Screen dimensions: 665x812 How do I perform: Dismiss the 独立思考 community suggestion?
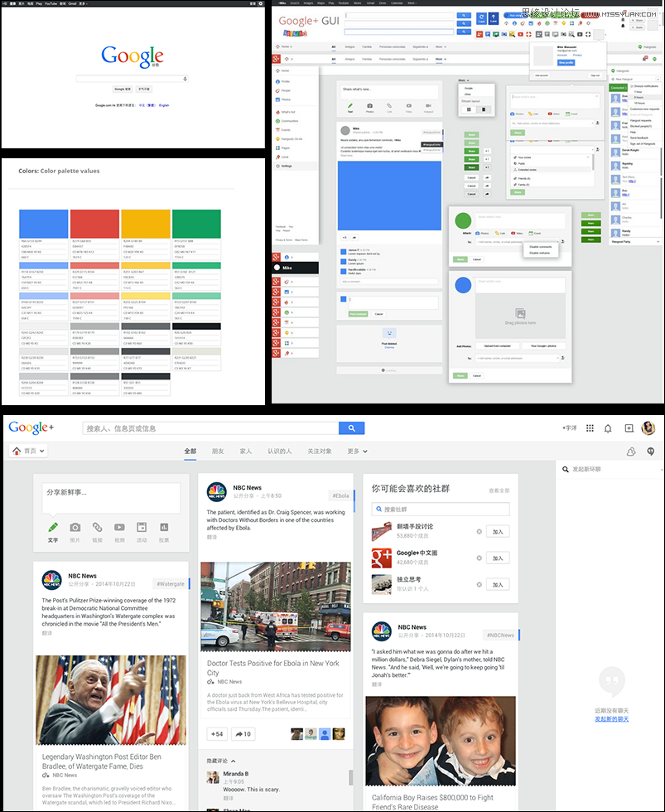pos(479,584)
